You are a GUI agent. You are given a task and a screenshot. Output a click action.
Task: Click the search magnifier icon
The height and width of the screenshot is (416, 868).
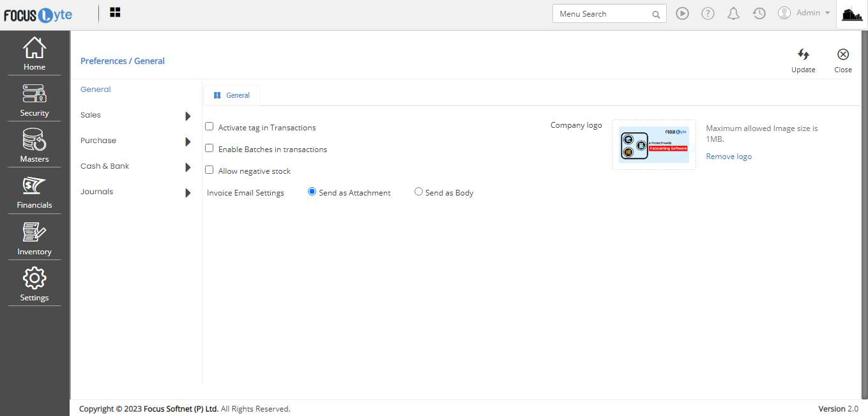coord(656,14)
